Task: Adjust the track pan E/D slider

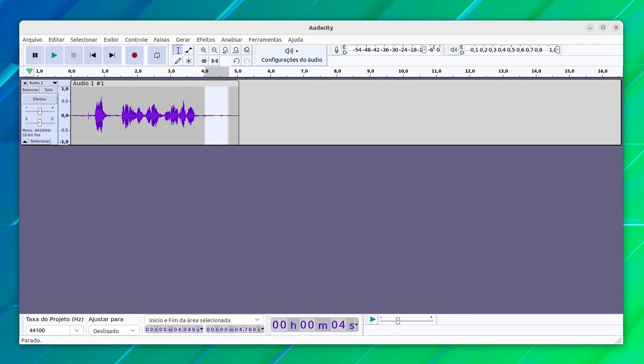Action: coord(40,122)
